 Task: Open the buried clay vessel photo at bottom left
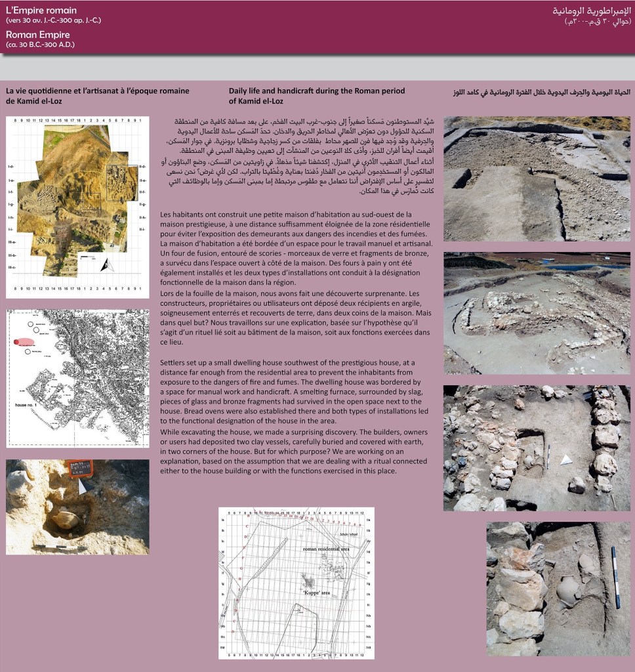coord(77,507)
